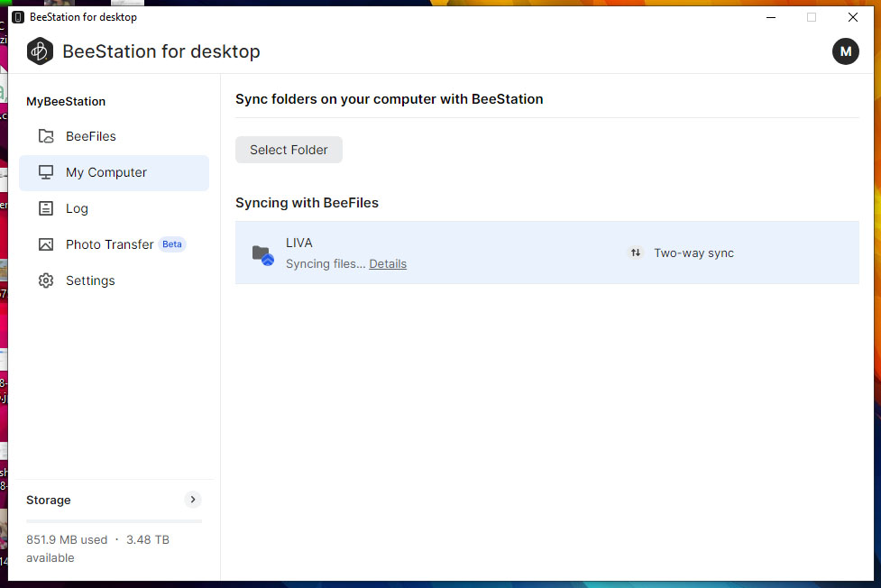Click the LIVA folder sync status icon

(x=262, y=254)
